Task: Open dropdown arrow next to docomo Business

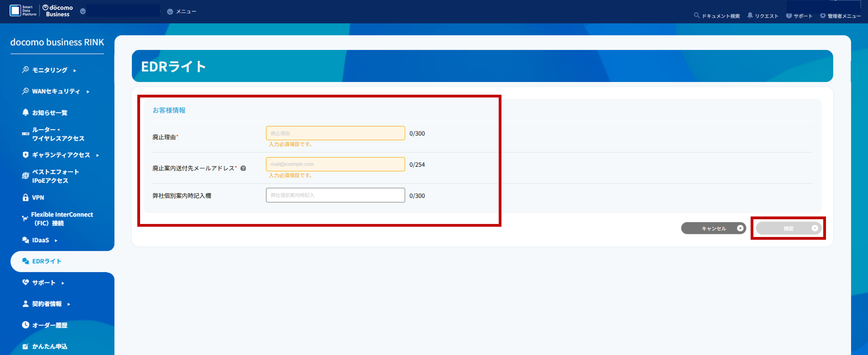Action: tap(83, 11)
